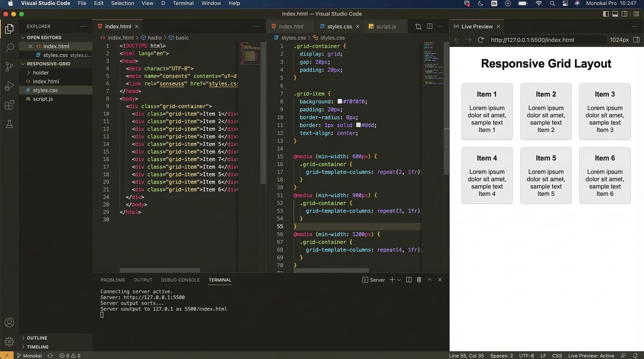644x359 pixels.
Task: Open Source Control view icon
Action: [x=9, y=67]
